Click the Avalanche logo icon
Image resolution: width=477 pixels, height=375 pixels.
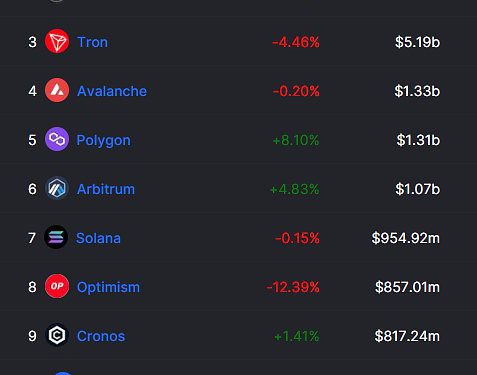pyautogui.click(x=57, y=90)
